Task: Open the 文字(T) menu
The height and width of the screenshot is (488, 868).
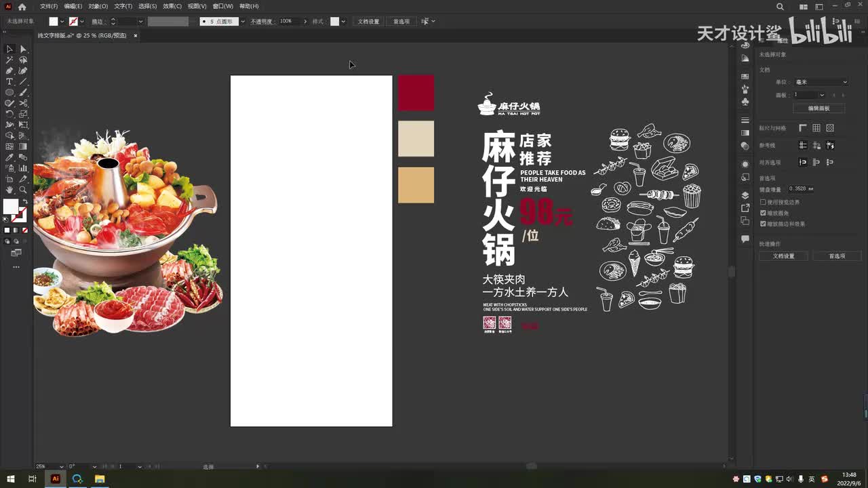Action: pos(123,6)
